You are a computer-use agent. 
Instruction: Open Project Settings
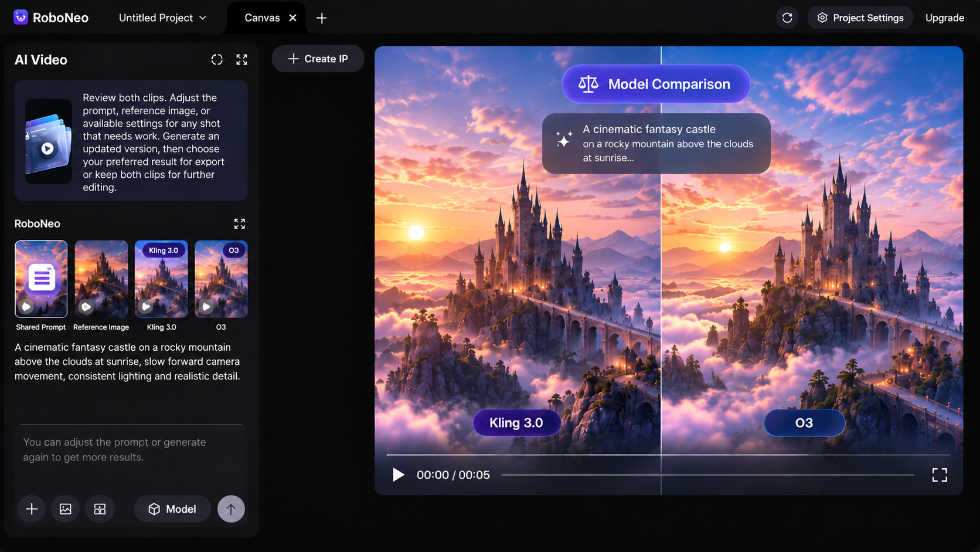[860, 18]
